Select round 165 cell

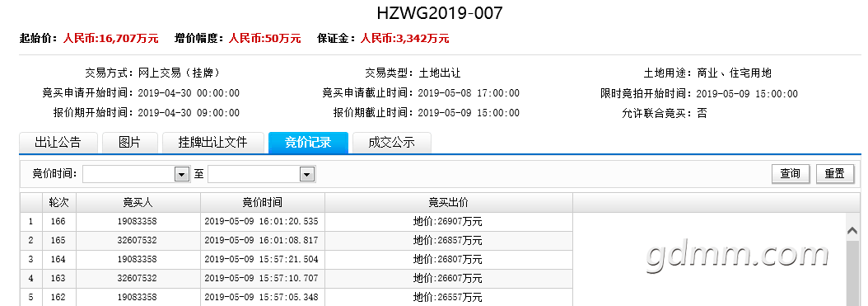(58, 240)
